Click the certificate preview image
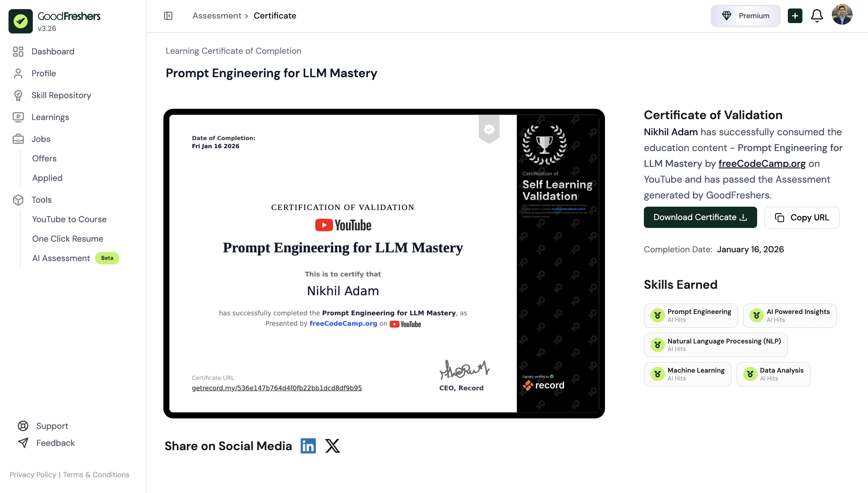This screenshot has height=493, width=868. click(x=384, y=264)
